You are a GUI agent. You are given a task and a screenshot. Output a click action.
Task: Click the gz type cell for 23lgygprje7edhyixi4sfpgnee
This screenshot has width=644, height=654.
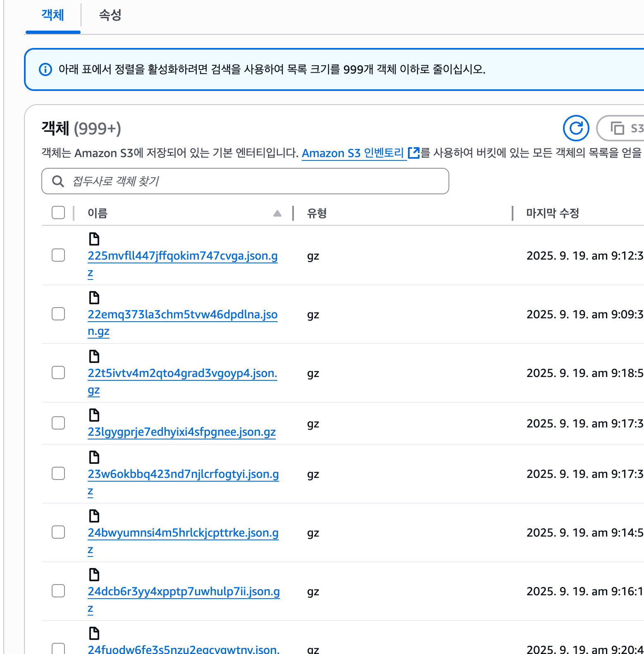point(313,424)
